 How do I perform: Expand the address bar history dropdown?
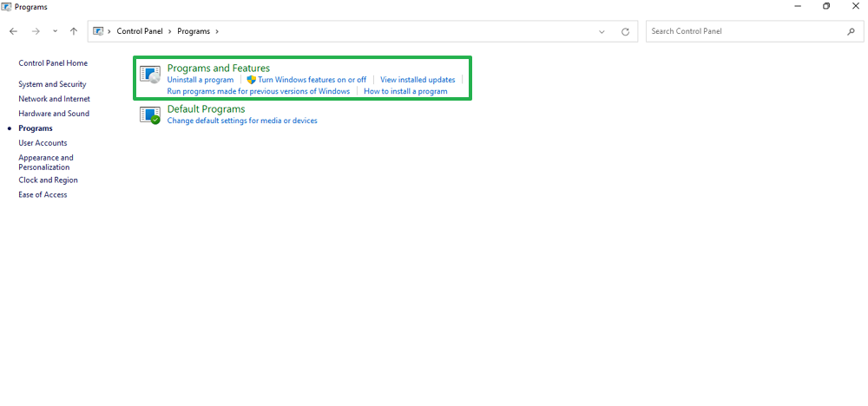pyautogui.click(x=602, y=31)
